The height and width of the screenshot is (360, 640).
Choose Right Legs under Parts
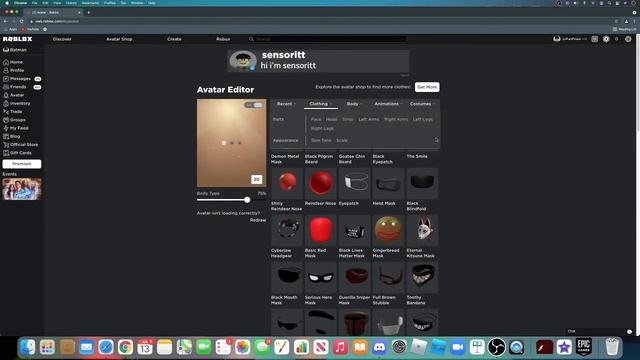click(x=322, y=129)
